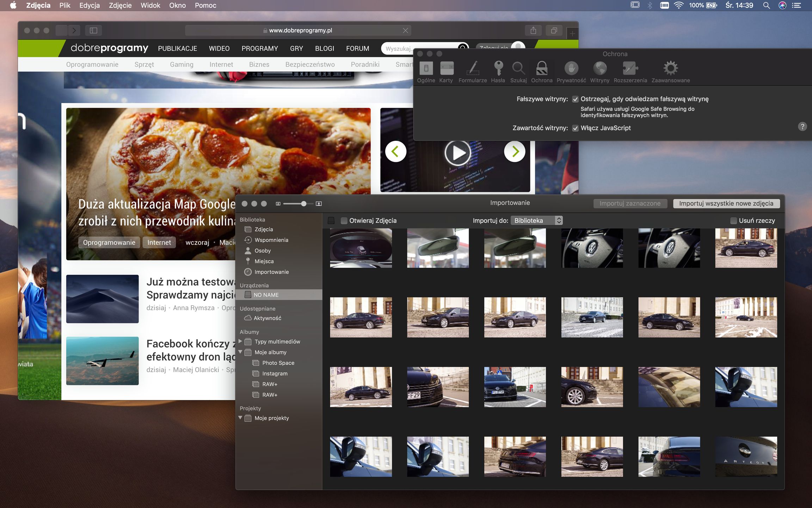
Task: Open the Widok menu
Action: tap(150, 5)
